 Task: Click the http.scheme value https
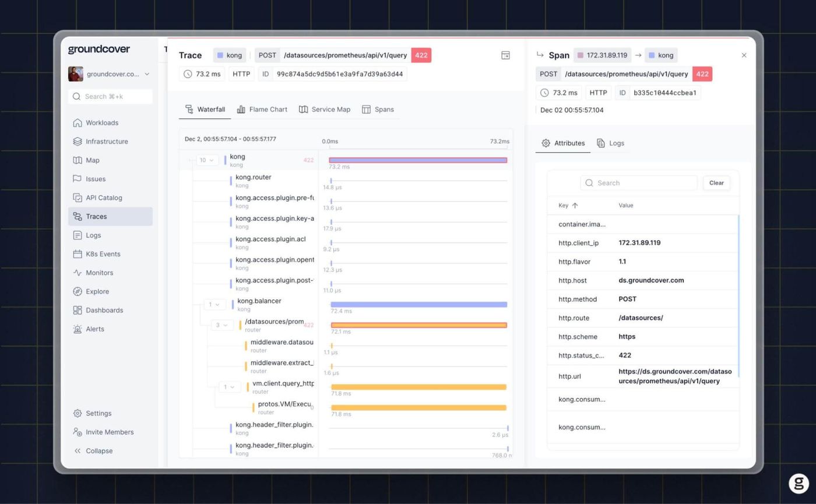[627, 337]
